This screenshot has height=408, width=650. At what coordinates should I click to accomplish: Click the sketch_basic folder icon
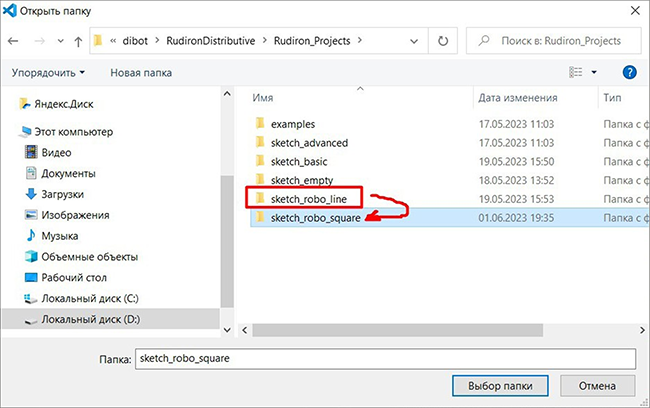pyautogui.click(x=260, y=160)
